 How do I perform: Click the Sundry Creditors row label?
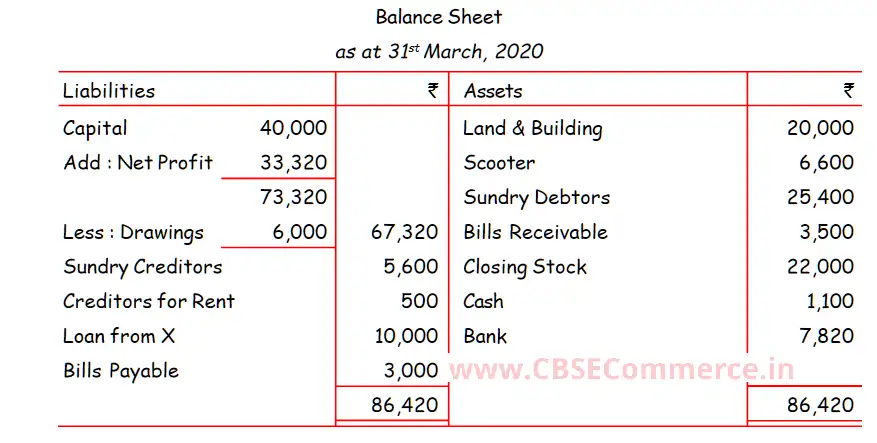[x=142, y=266]
